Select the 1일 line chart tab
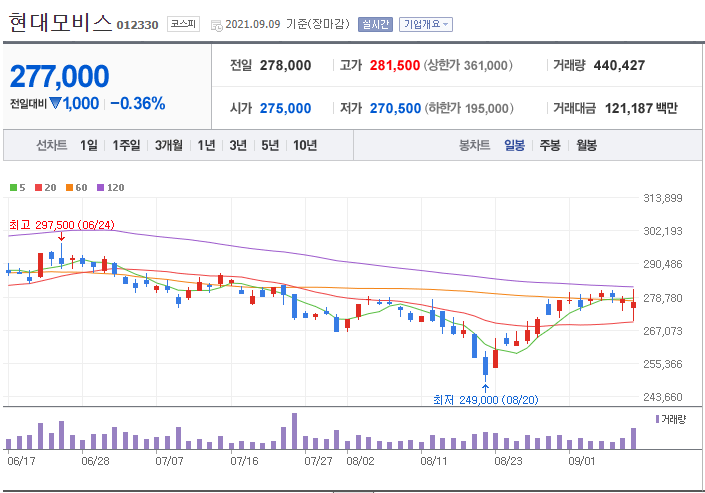Viewport: 705px width, 493px height. pos(89,145)
